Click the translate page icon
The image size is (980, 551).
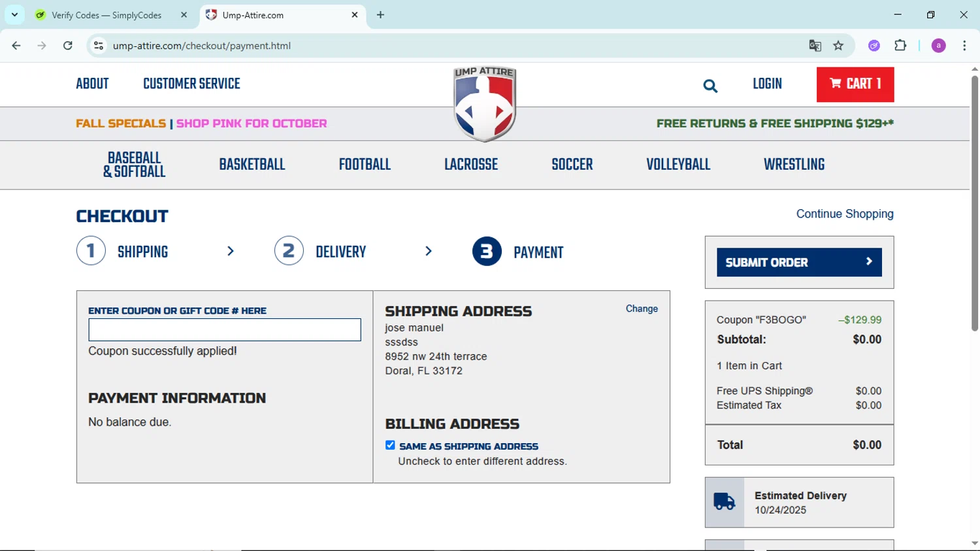815,46
